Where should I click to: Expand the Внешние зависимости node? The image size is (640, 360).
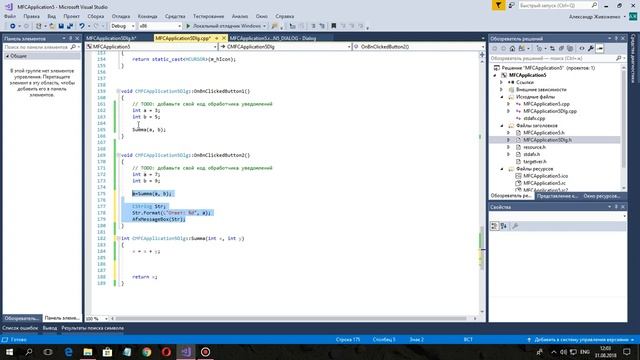coord(502,90)
